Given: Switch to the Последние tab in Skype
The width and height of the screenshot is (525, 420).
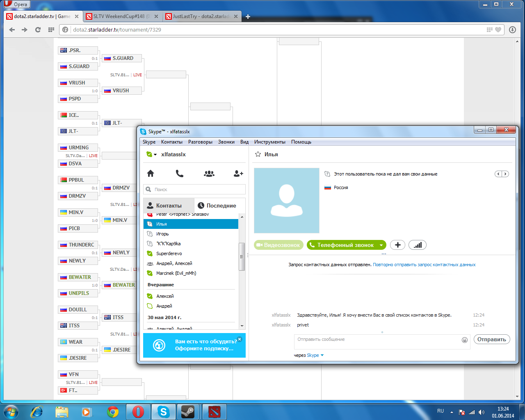Looking at the screenshot, I should point(219,205).
